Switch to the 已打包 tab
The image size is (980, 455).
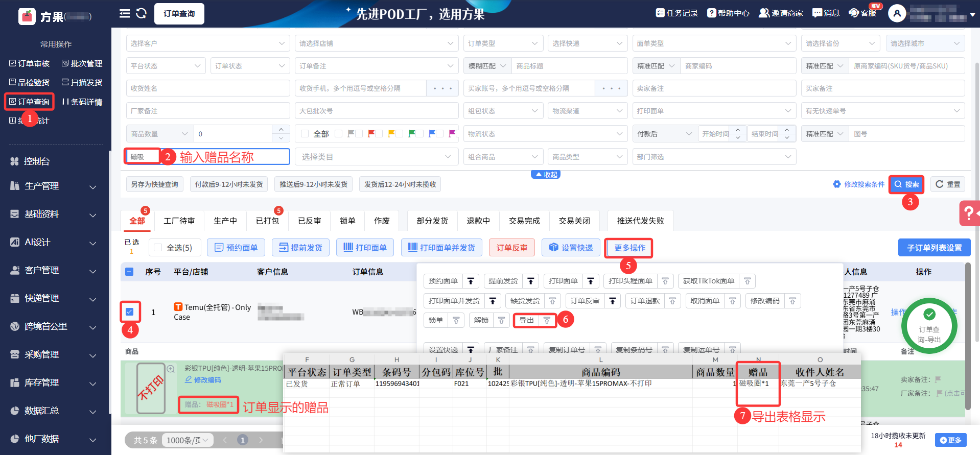pyautogui.click(x=267, y=221)
